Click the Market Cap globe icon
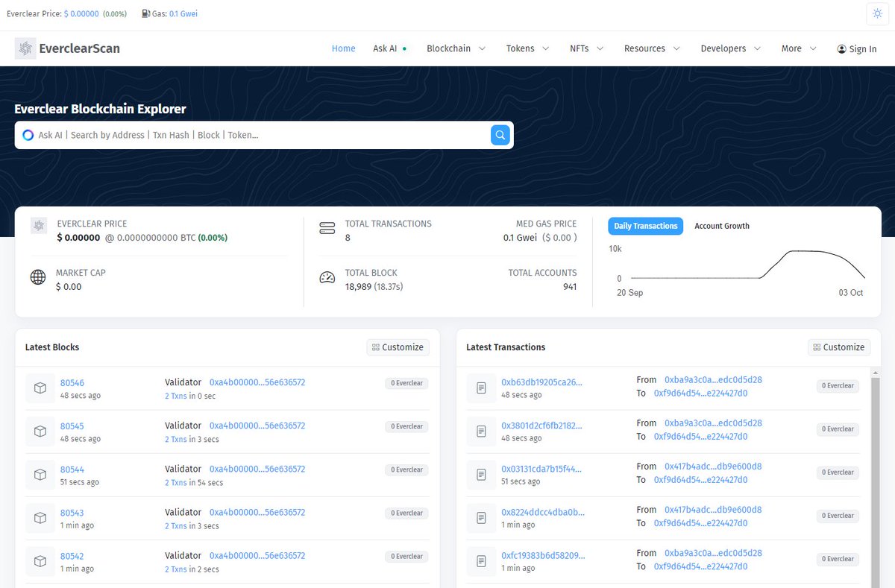This screenshot has width=895, height=588. click(38, 277)
